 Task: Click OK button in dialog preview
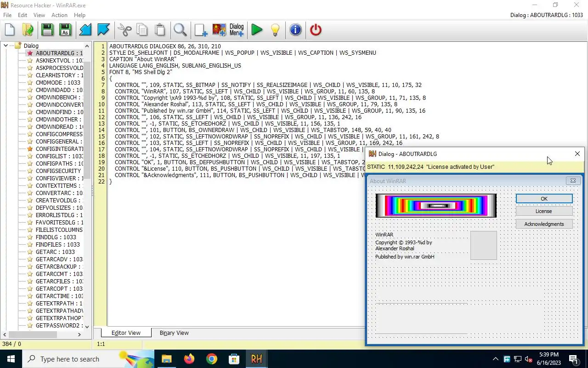(544, 199)
